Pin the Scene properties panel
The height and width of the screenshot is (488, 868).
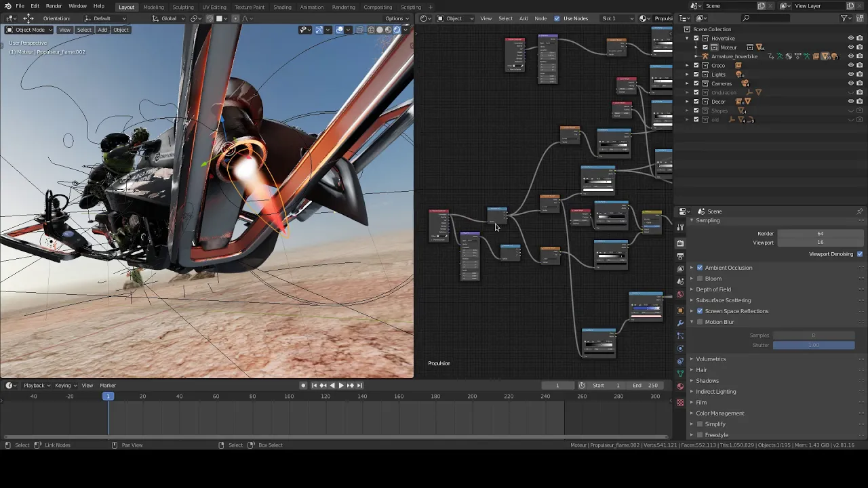[859, 211]
